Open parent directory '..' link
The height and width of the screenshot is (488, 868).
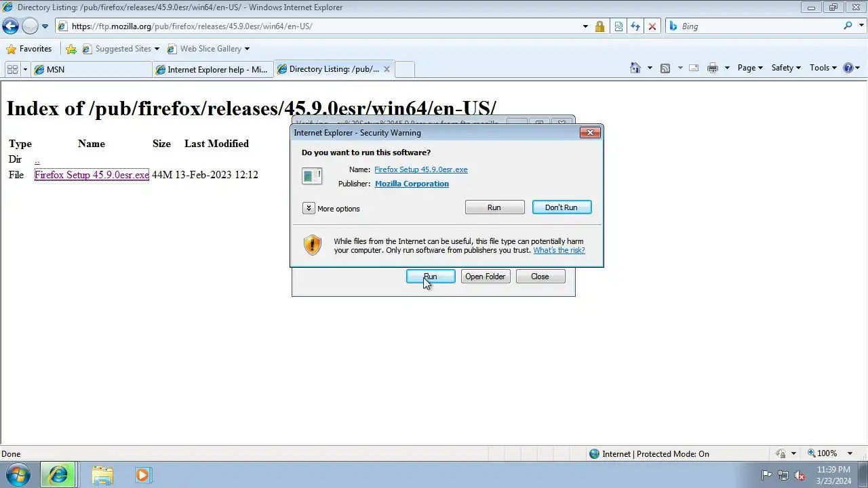[37, 159]
